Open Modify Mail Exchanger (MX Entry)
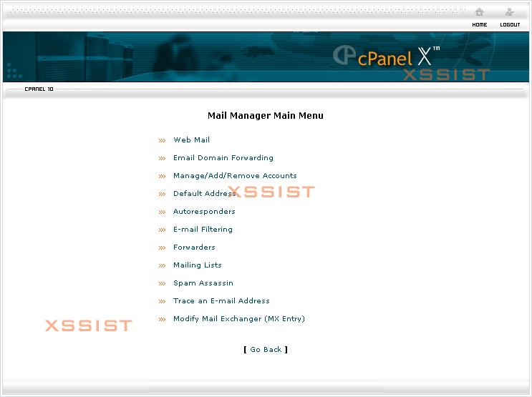Viewport: 532px width, 397px height. pyautogui.click(x=239, y=319)
